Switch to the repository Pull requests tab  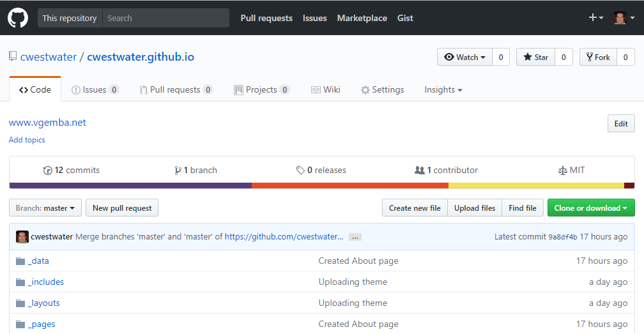[176, 89]
